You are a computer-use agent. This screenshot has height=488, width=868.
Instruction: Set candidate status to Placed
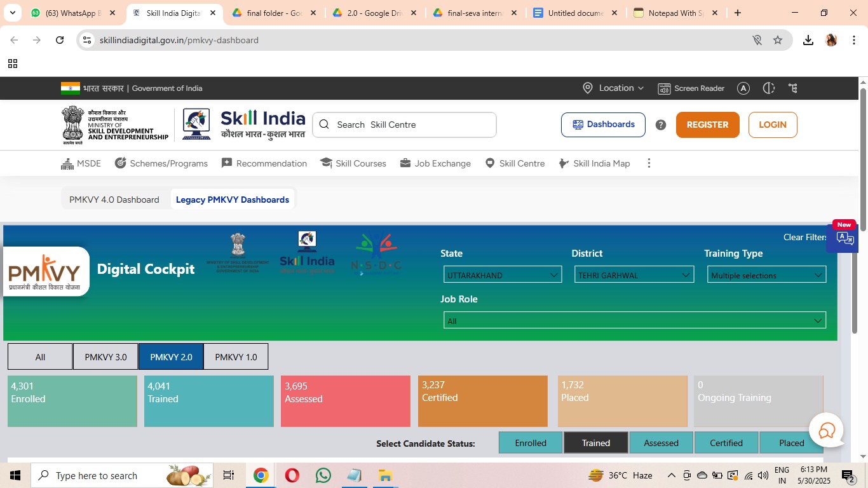pyautogui.click(x=792, y=443)
